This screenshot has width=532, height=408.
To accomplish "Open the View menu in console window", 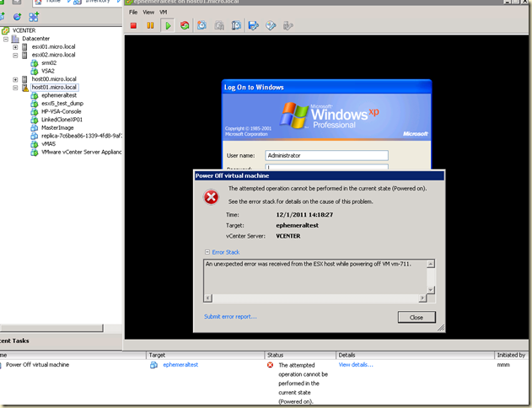I will point(148,12).
